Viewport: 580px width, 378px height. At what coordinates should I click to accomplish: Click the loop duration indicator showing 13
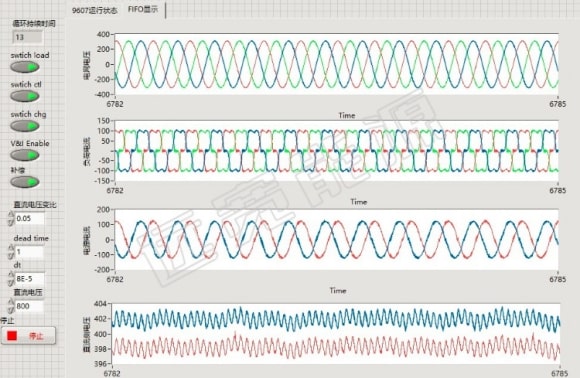click(x=28, y=37)
